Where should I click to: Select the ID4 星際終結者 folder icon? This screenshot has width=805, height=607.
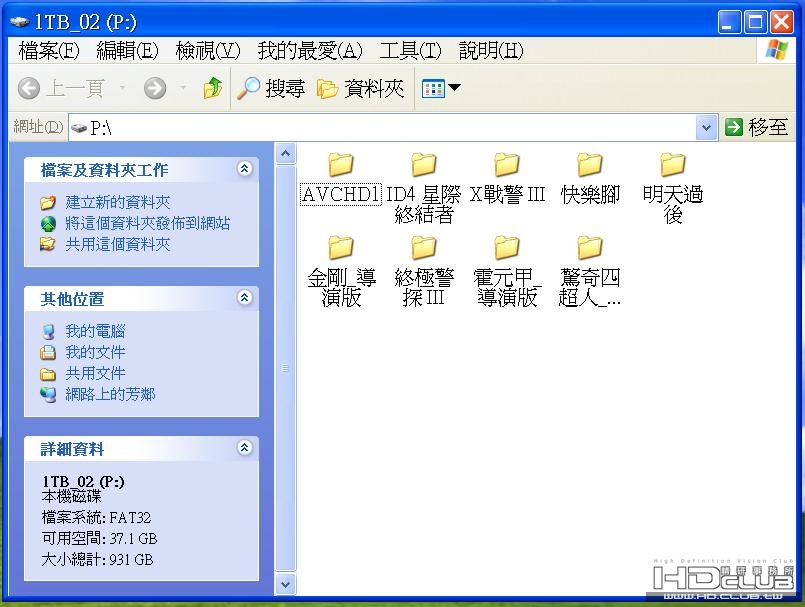(x=424, y=164)
